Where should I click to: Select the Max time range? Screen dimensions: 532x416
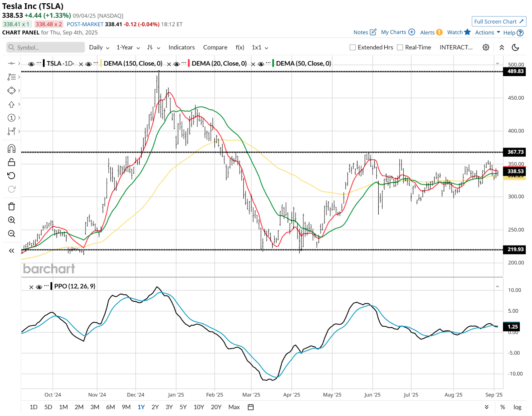coord(234,407)
